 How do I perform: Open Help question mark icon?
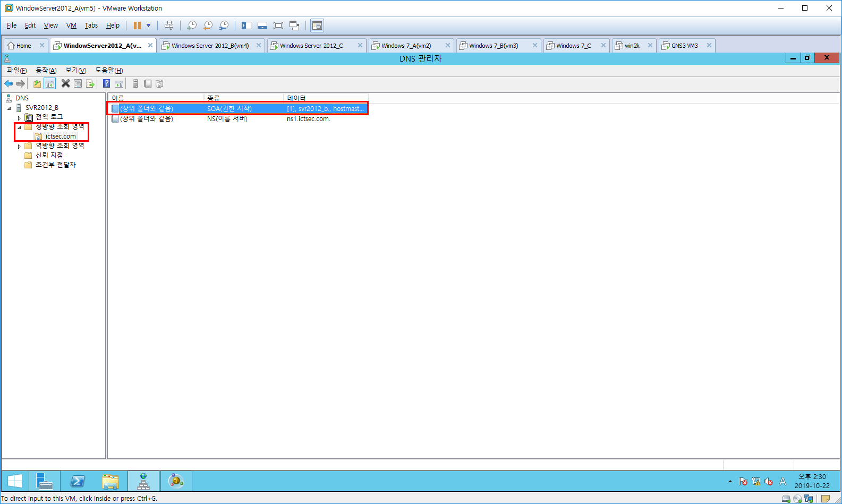[x=107, y=83]
